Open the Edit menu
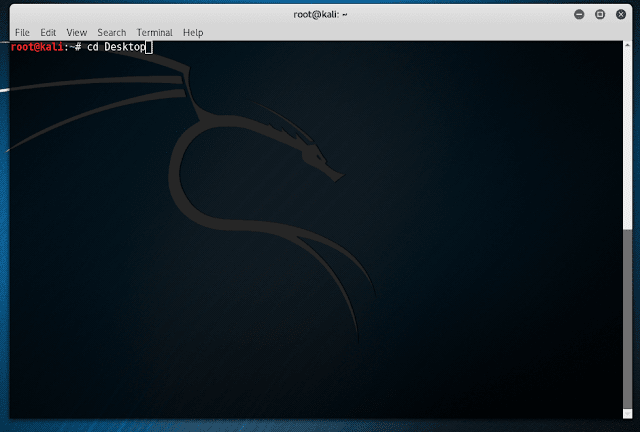This screenshot has height=432, width=640. 48,32
